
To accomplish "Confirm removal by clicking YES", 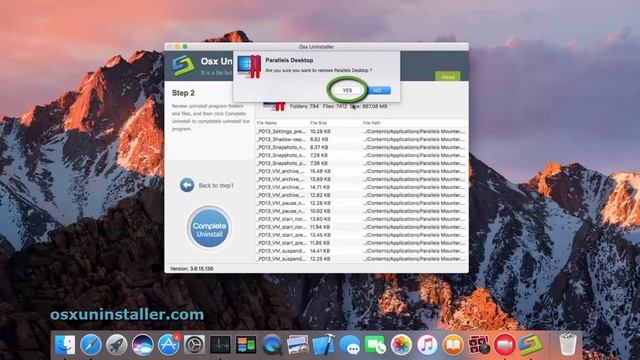I will click(x=347, y=90).
